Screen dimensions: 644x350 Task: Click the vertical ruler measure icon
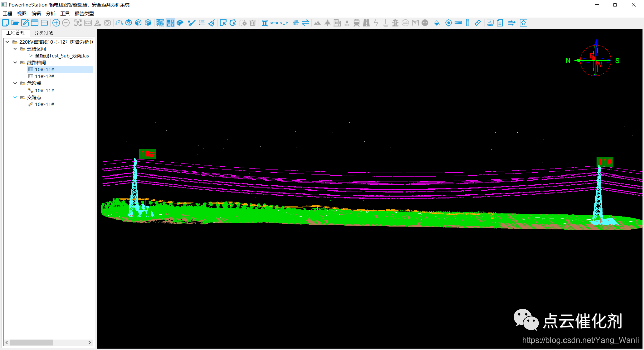468,23
